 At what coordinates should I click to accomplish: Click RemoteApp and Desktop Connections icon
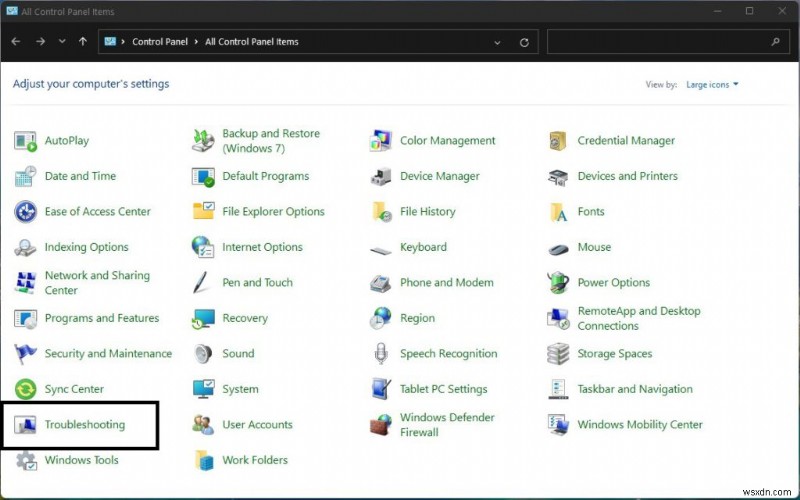click(x=558, y=318)
